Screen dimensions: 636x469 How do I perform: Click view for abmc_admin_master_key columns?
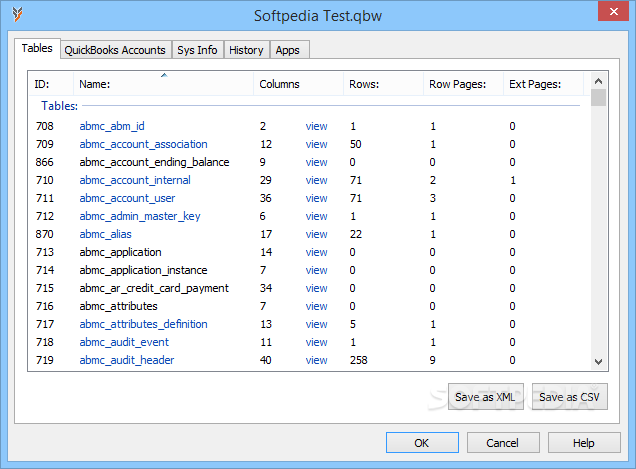(316, 216)
